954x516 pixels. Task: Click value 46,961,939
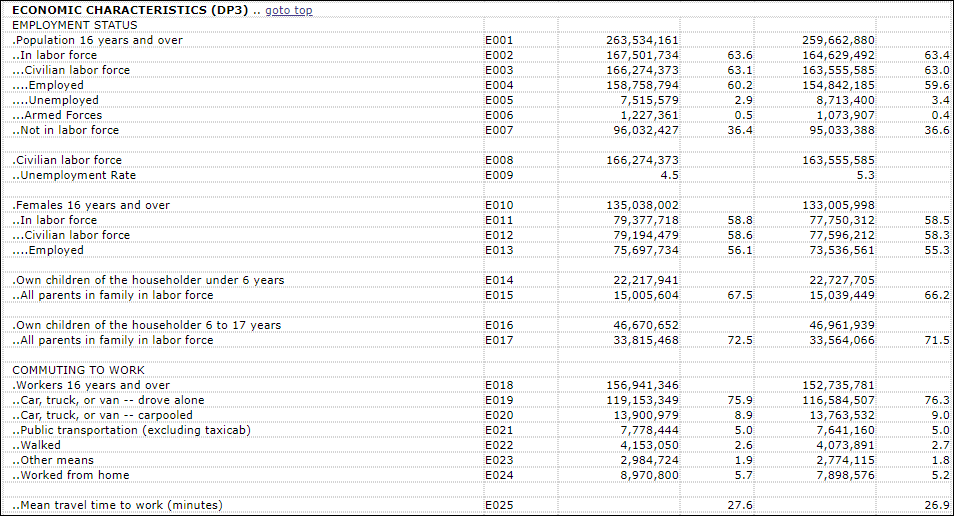(x=842, y=325)
